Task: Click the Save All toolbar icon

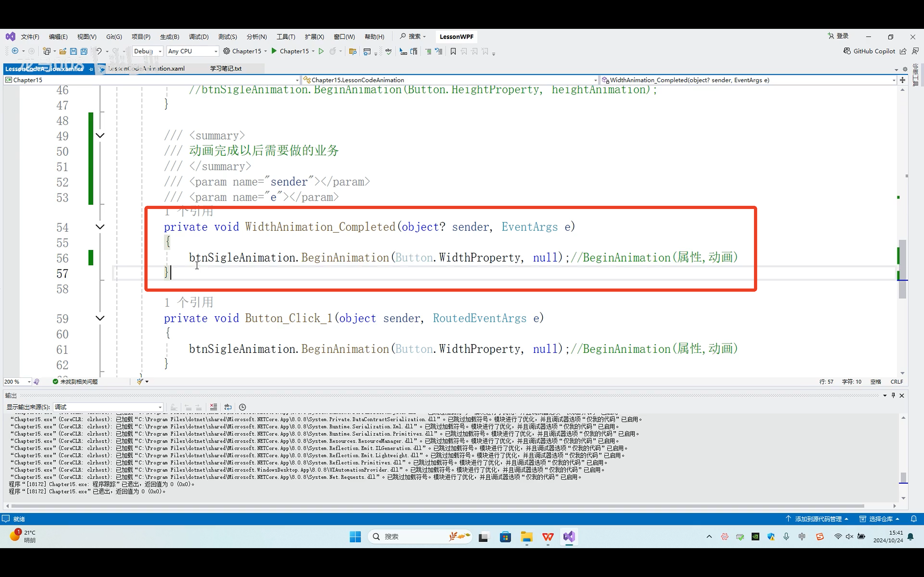Action: tap(84, 51)
